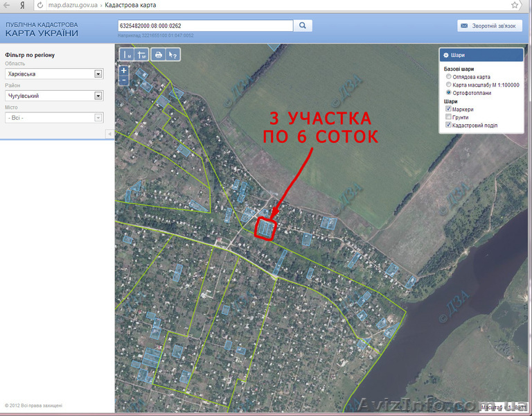Click the print map icon

(159, 54)
